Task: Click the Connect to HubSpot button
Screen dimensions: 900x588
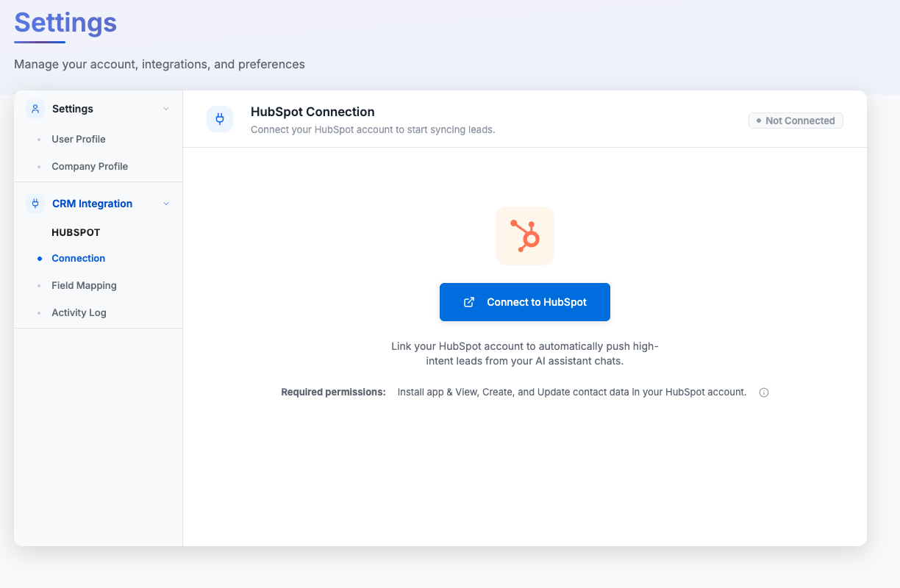Action: [525, 302]
